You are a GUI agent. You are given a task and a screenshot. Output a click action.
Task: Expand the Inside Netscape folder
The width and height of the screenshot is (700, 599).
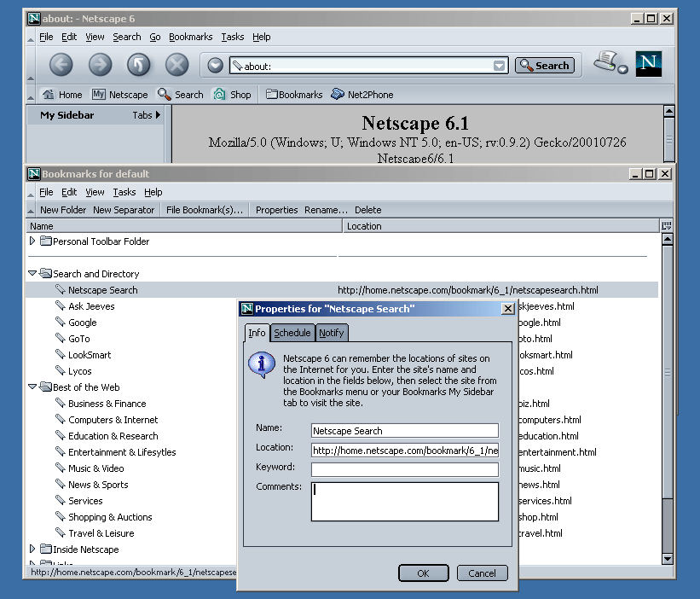click(x=32, y=549)
